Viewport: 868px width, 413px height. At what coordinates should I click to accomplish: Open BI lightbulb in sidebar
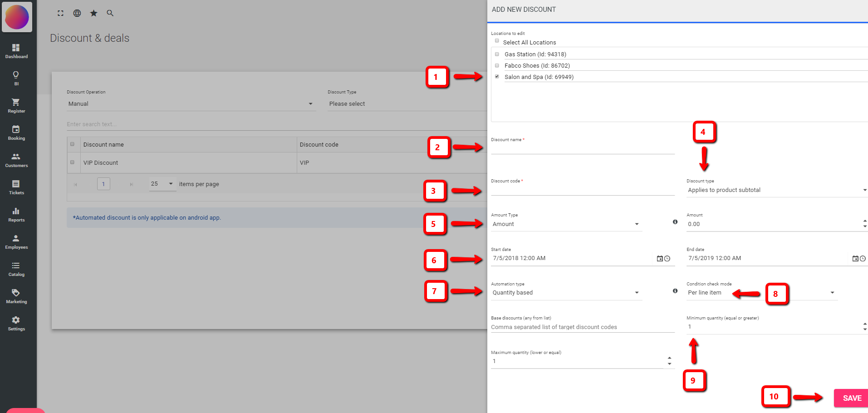pos(16,79)
